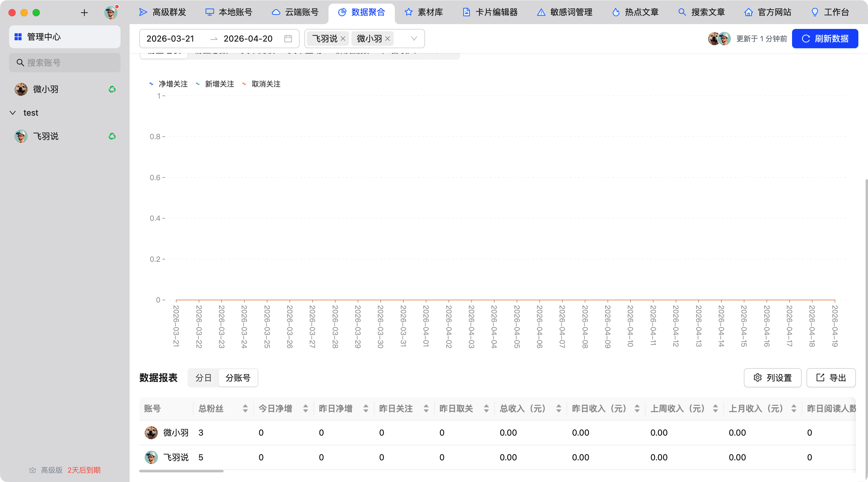Switch report to 分日 view
Viewport: 868px width, 482px height.
click(203, 378)
